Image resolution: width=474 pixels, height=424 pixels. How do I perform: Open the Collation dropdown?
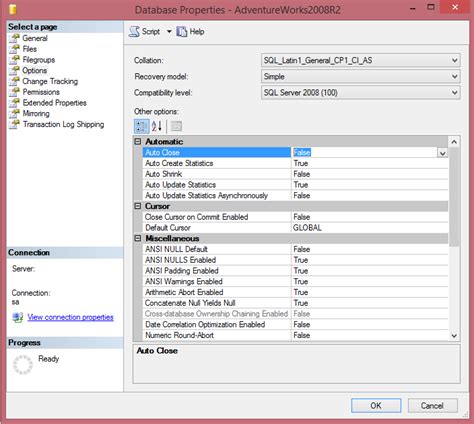(x=360, y=60)
